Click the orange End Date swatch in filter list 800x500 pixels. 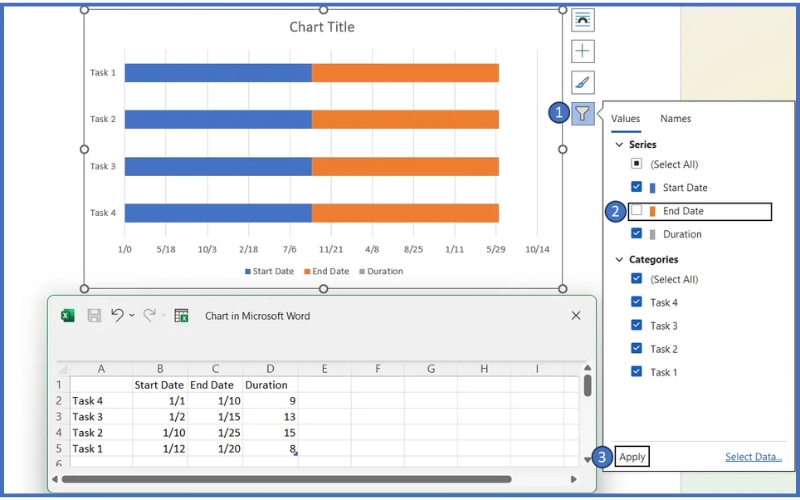pyautogui.click(x=652, y=211)
